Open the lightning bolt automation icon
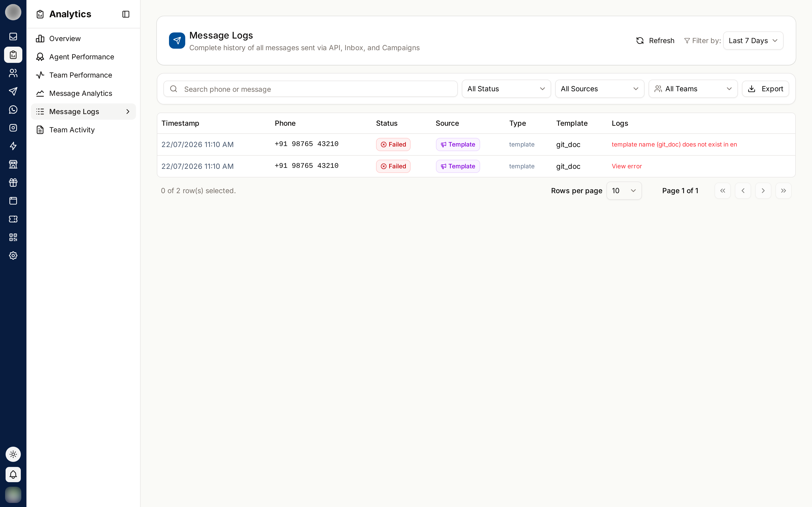 point(13,146)
